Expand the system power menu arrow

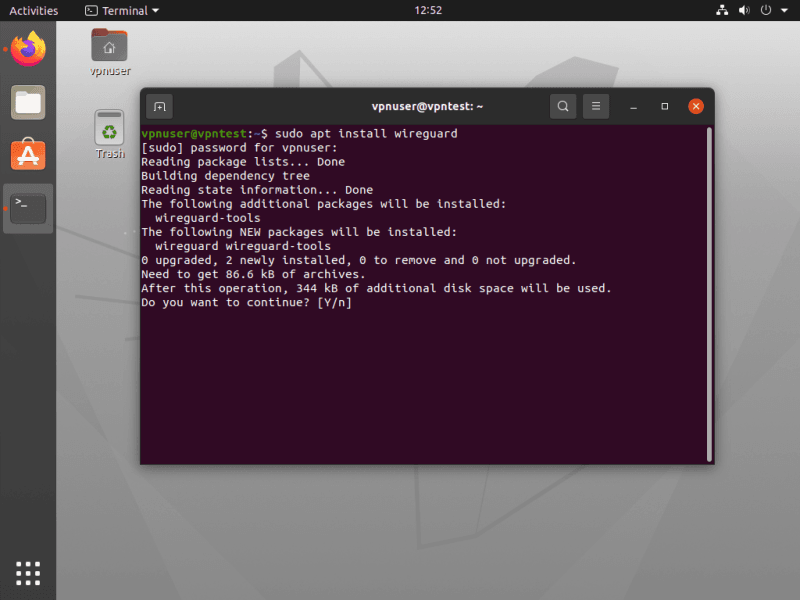(784, 11)
